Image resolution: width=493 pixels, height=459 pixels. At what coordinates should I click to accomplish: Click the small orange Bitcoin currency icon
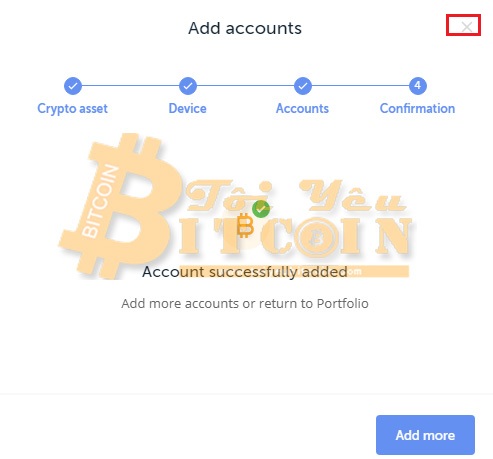tap(245, 225)
